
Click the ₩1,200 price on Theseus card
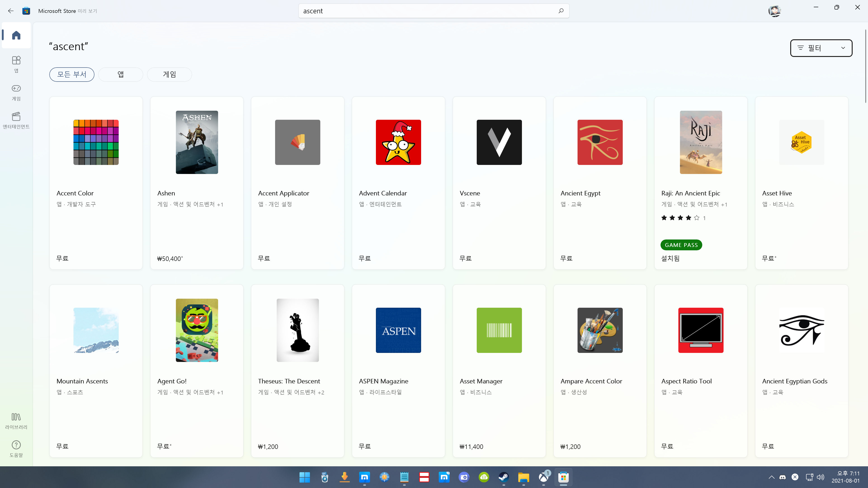click(x=268, y=447)
